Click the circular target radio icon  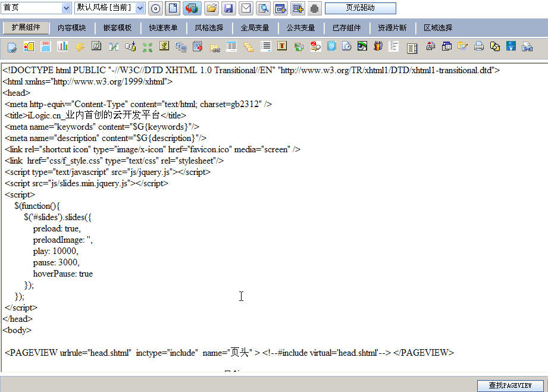tap(155, 8)
